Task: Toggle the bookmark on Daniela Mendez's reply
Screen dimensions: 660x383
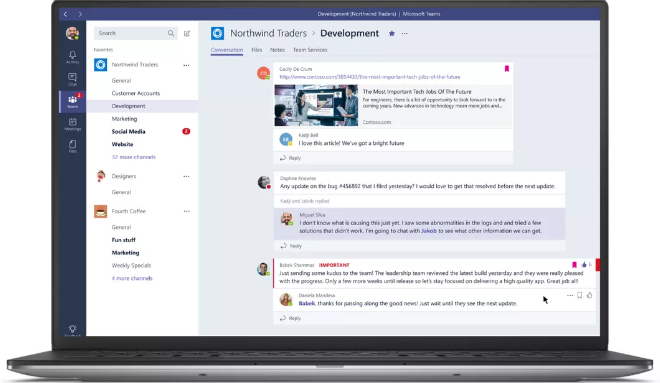Action: coord(580,295)
